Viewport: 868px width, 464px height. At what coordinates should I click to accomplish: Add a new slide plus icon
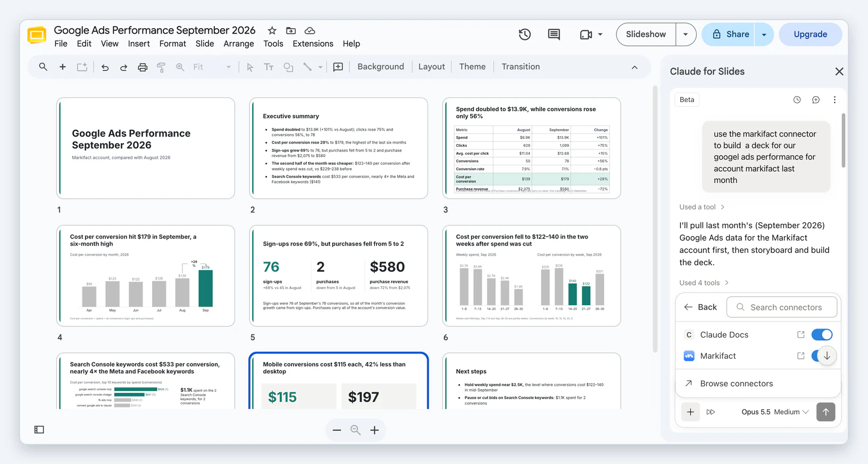click(x=63, y=67)
